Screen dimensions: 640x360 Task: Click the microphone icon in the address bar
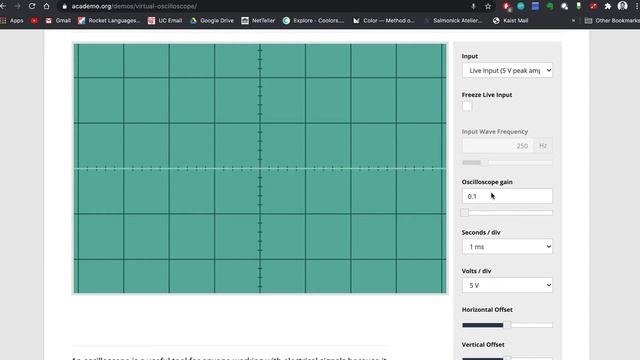point(473,6)
